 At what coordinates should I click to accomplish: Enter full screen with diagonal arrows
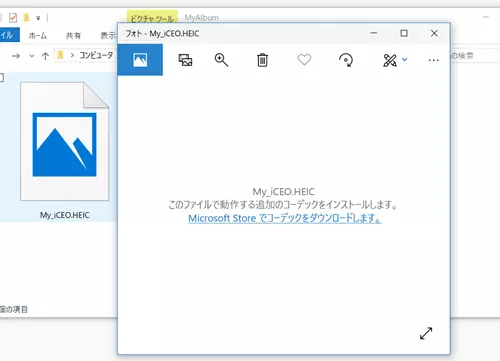[426, 333]
